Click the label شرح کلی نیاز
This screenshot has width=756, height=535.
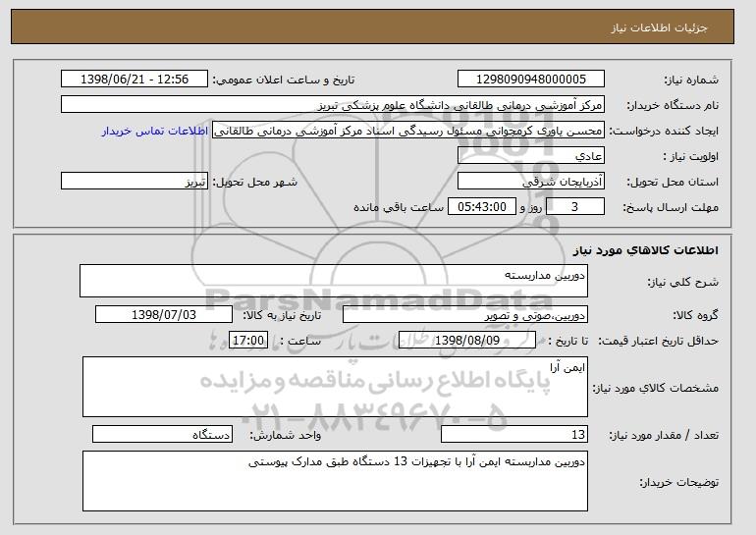(x=683, y=282)
